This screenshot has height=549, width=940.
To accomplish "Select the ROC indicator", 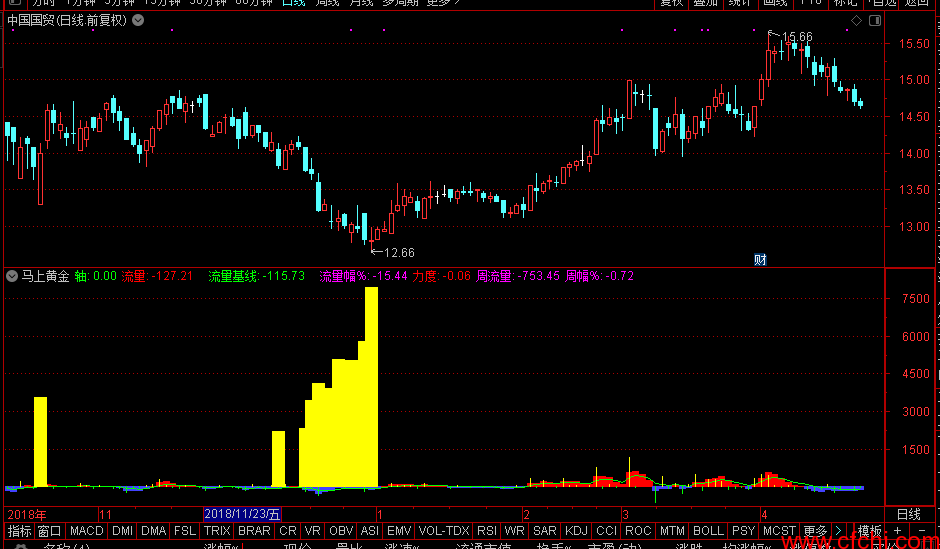I will pyautogui.click(x=638, y=530).
